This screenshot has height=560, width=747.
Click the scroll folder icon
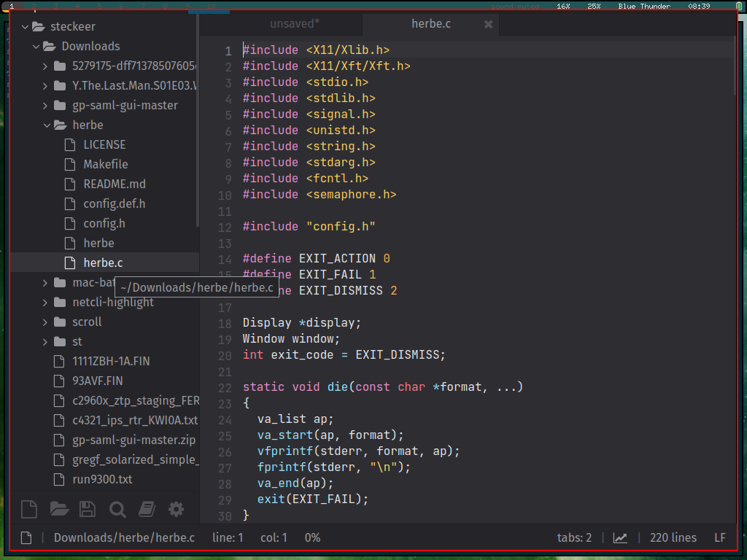(60, 322)
